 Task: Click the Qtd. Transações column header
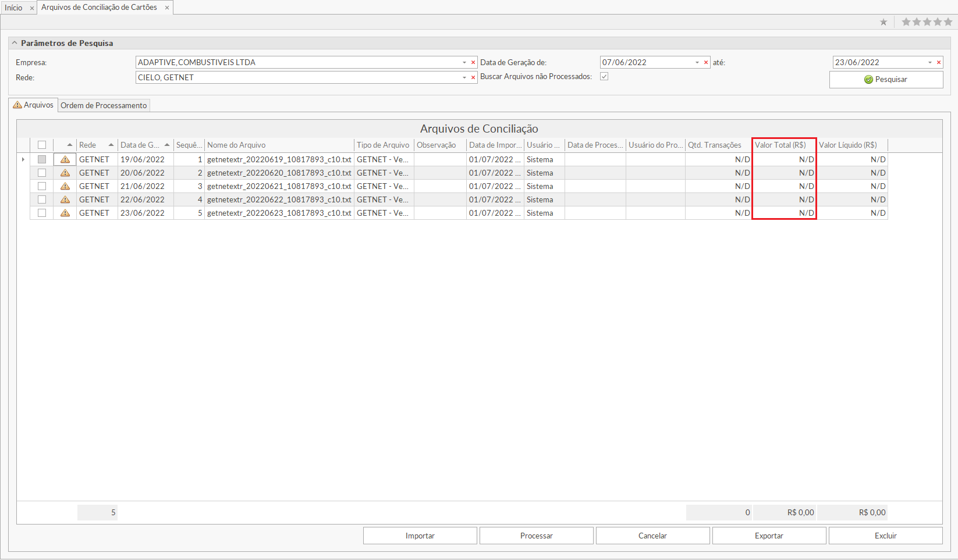tap(718, 145)
